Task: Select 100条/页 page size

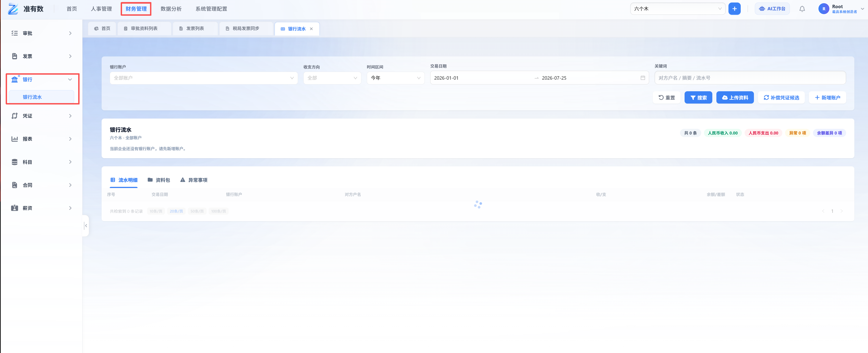Action: pos(218,211)
